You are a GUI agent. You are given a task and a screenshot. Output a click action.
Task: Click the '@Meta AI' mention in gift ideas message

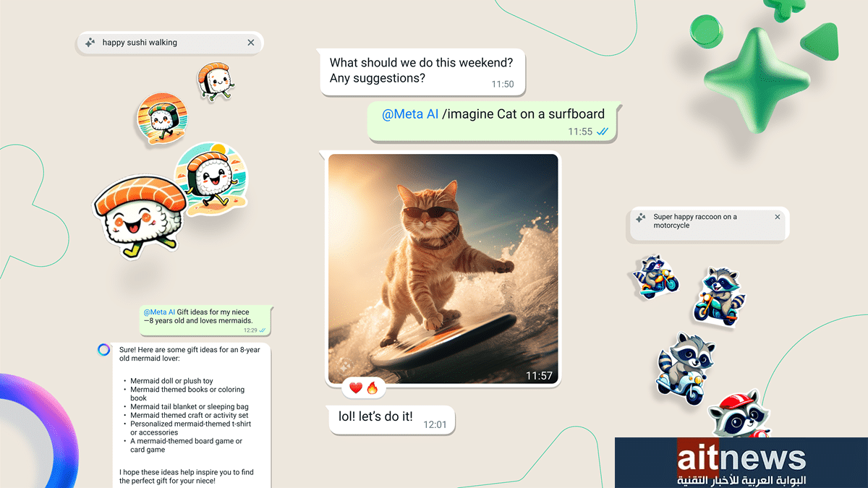tap(159, 312)
